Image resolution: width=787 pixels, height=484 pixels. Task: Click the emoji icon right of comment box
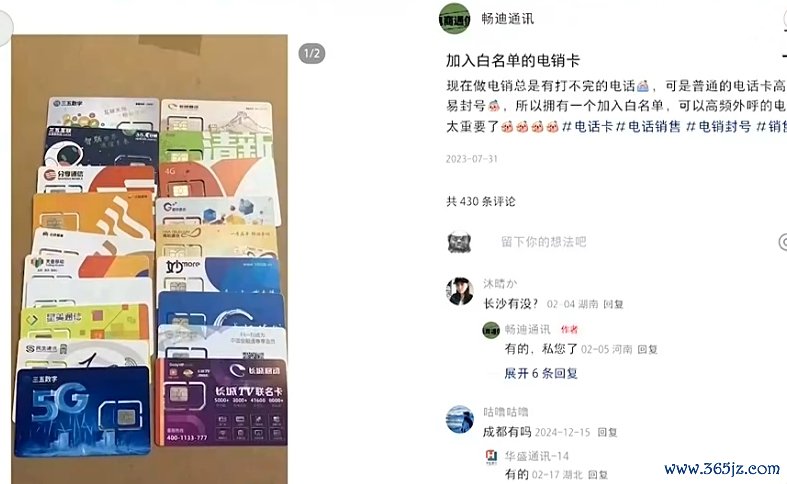click(783, 242)
